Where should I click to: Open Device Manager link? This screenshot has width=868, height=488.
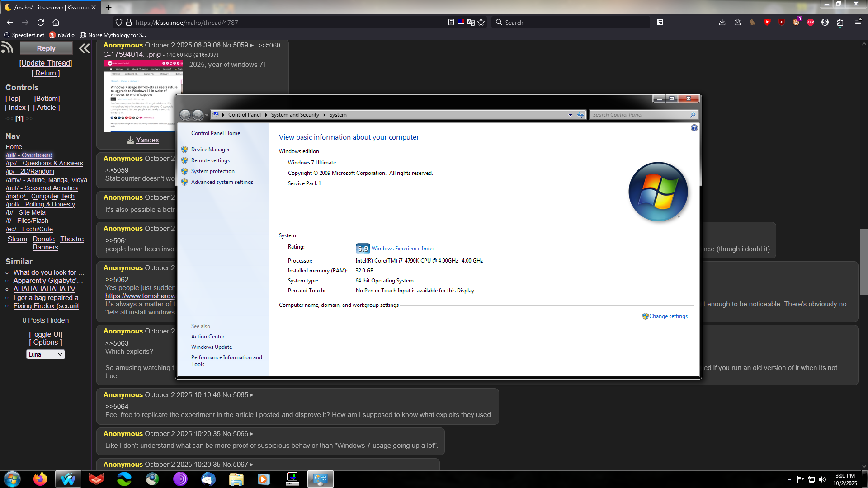[x=210, y=150]
